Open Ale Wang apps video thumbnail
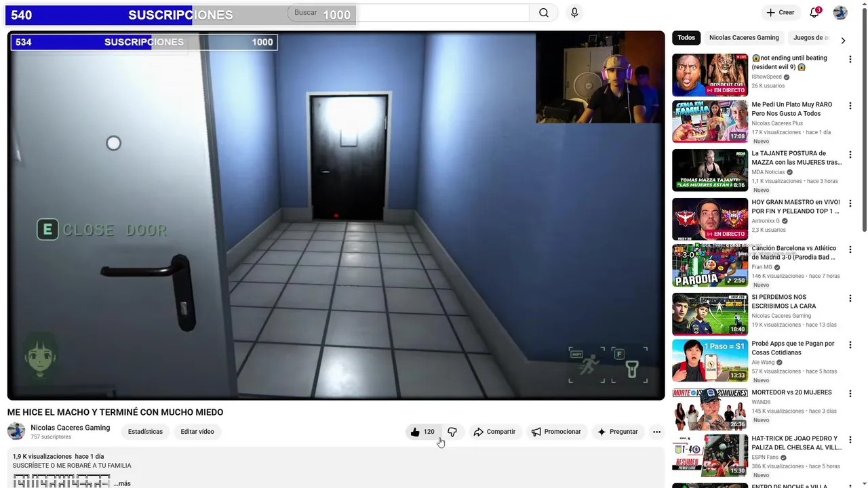The image size is (868, 488). [x=710, y=361]
